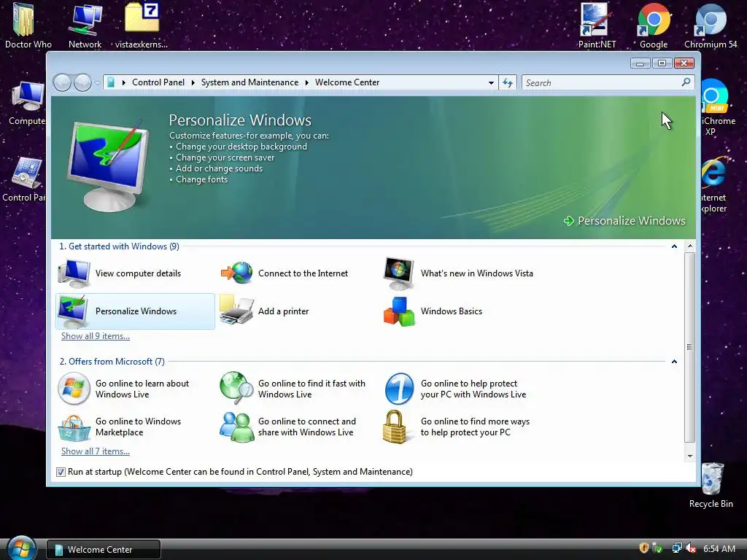Click the Welcome Center taskbar button
747x560 pixels.
coord(104,549)
